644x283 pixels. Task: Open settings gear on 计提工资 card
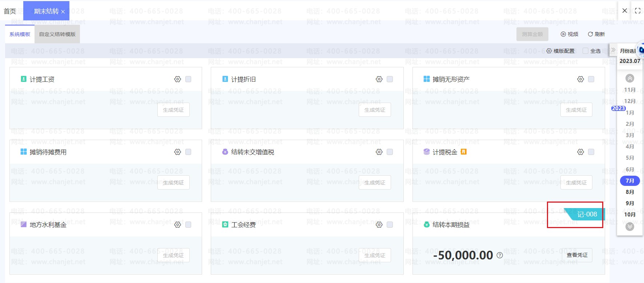(x=177, y=79)
